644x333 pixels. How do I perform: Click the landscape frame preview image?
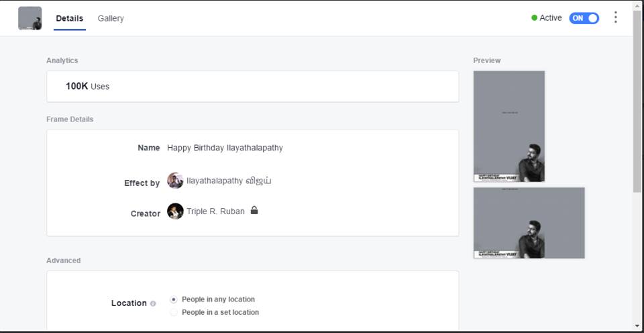click(529, 223)
